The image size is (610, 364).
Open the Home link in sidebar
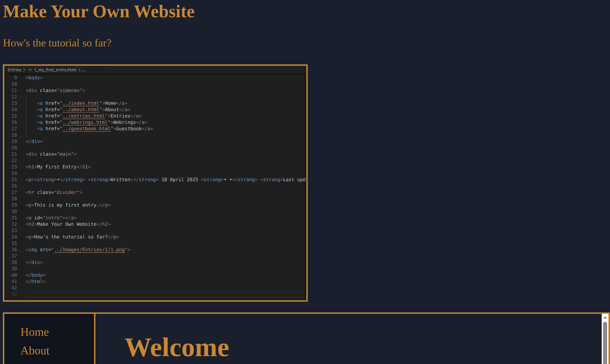(35, 332)
